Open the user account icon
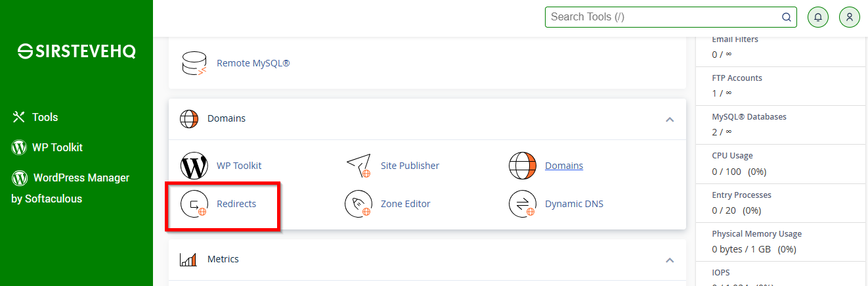Image resolution: width=868 pixels, height=286 pixels. 850,17
